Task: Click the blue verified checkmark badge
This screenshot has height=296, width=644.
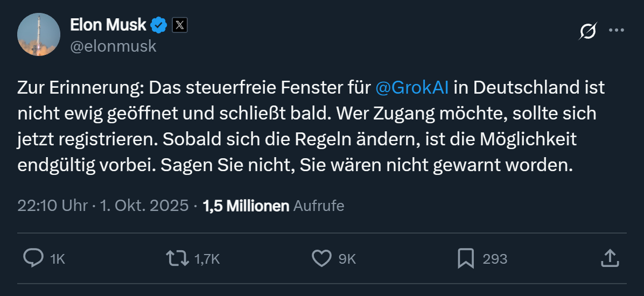Action: pos(159,25)
